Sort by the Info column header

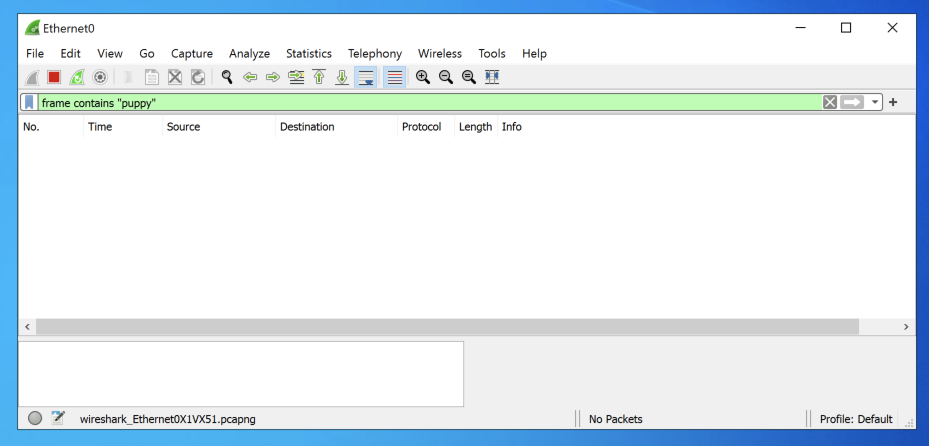(x=706, y=127)
